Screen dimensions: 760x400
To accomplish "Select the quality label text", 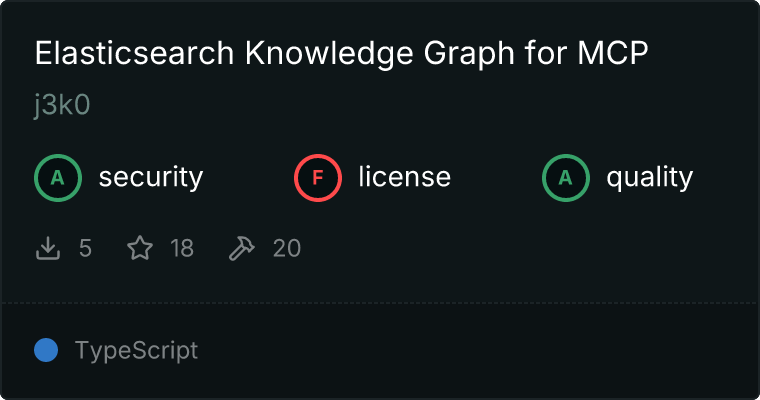I will coord(649,178).
